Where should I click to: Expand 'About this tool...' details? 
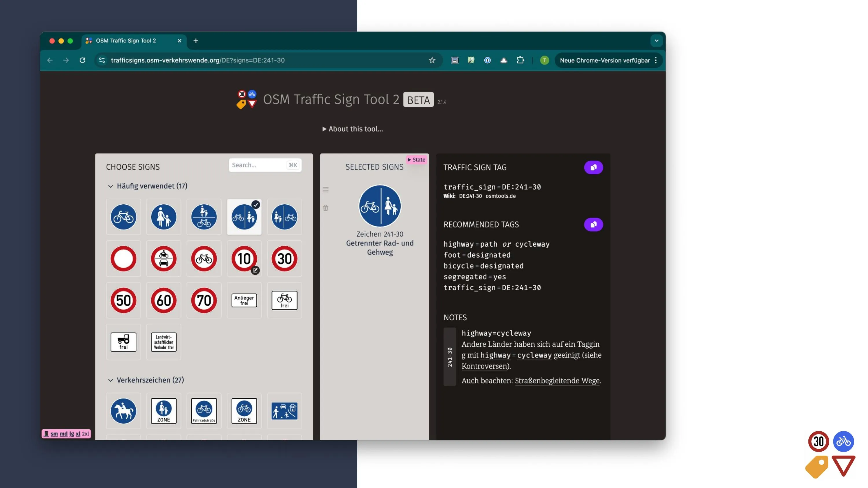pyautogui.click(x=352, y=129)
